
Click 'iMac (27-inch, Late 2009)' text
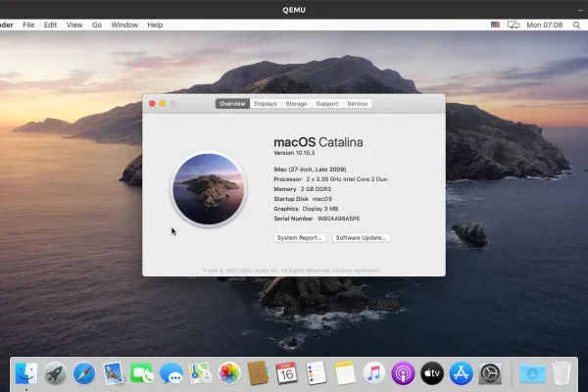pyautogui.click(x=310, y=170)
